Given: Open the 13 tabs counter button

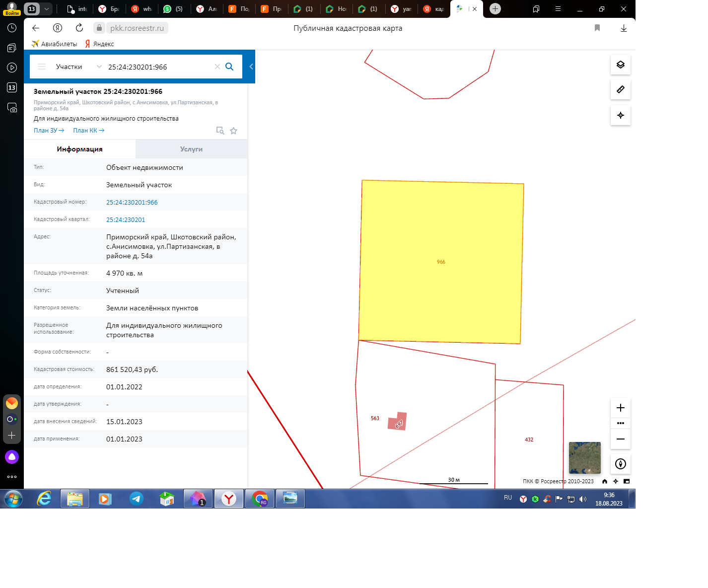Looking at the screenshot, I should 31,9.
